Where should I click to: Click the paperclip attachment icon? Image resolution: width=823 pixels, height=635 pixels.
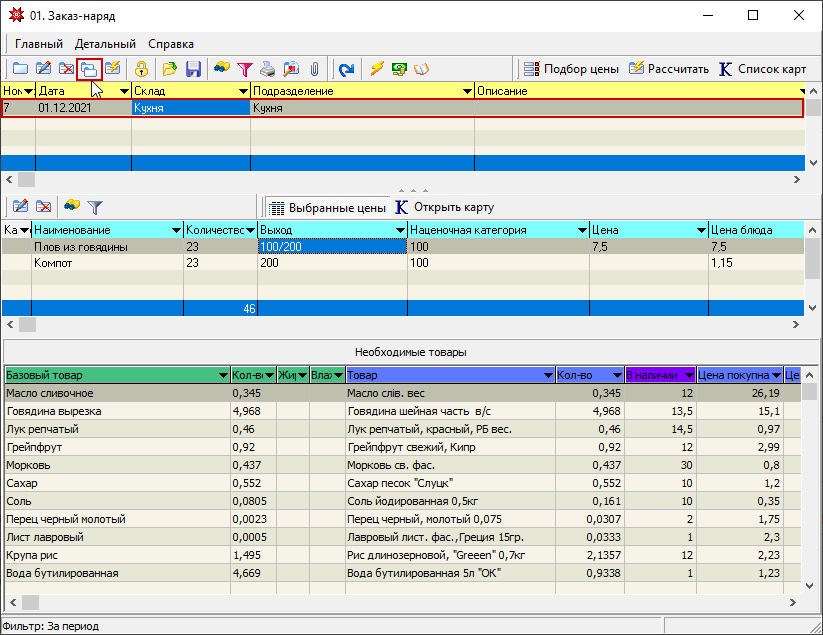pyautogui.click(x=314, y=69)
